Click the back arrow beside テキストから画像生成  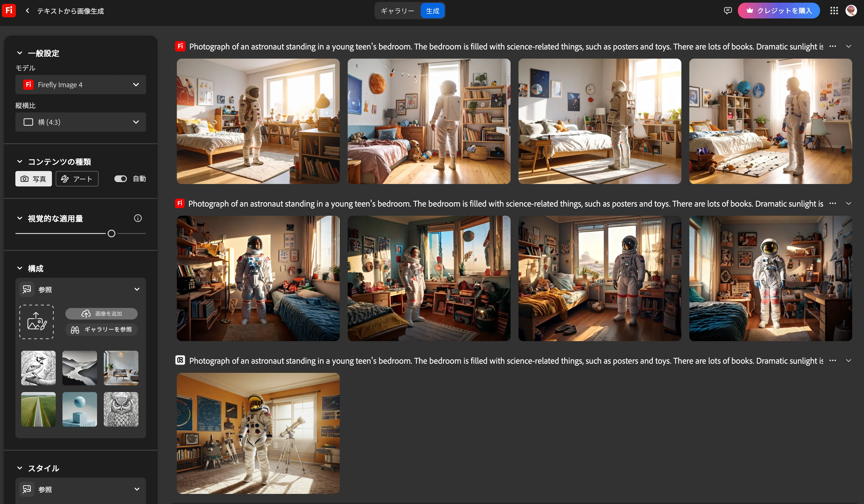click(x=27, y=11)
